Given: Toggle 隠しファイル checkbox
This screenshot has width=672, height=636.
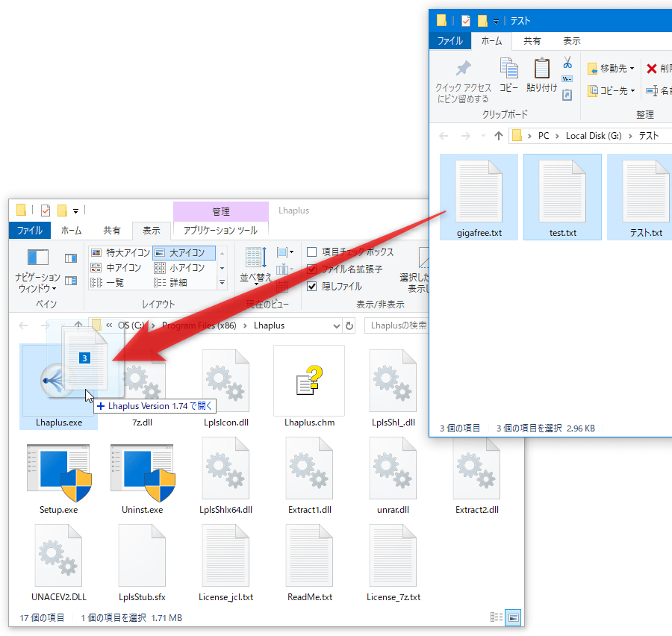Looking at the screenshot, I should [x=312, y=287].
